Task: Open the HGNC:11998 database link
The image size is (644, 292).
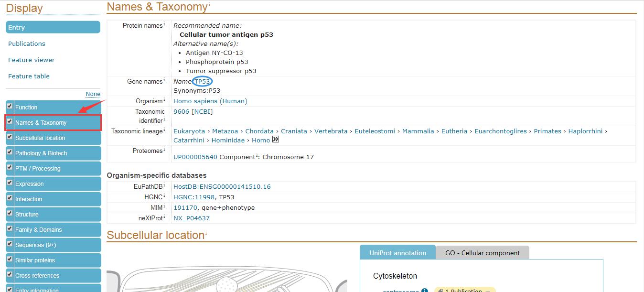Action: coord(194,197)
